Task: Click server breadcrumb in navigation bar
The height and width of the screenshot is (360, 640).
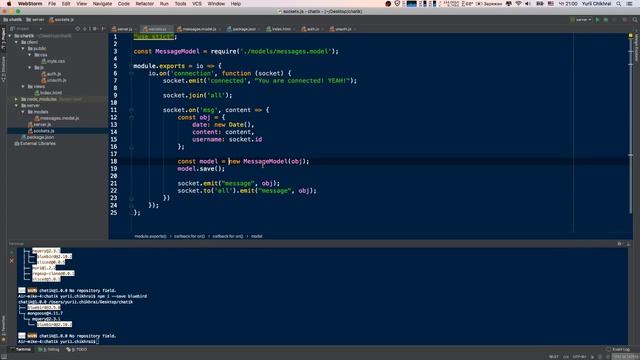Action: coord(35,20)
